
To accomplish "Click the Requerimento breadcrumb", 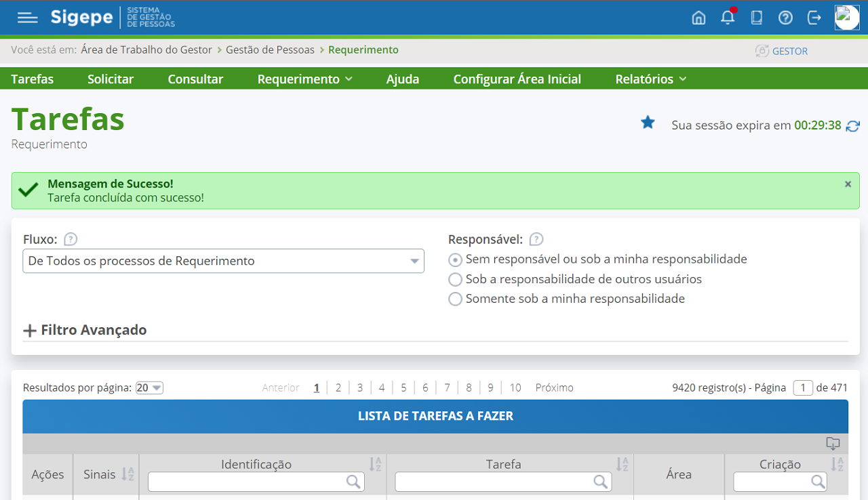I will pos(363,49).
